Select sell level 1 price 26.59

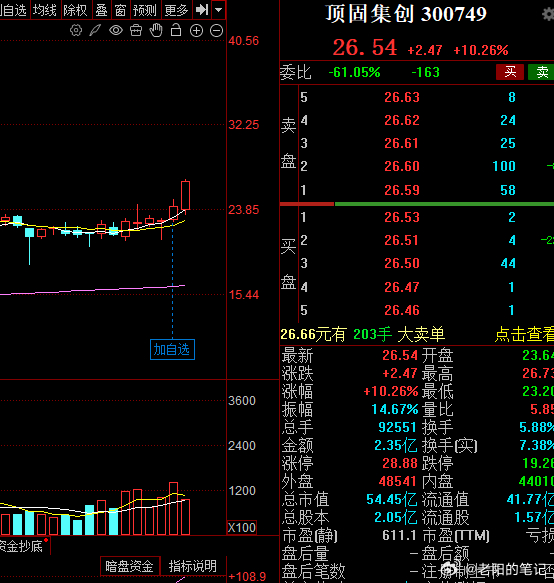pos(402,190)
